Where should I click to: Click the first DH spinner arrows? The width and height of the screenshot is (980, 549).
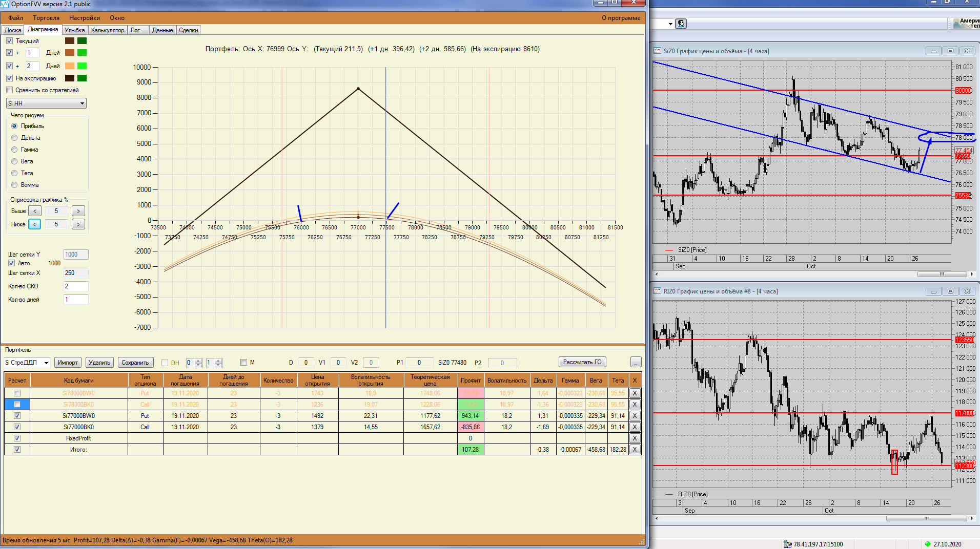(198, 363)
